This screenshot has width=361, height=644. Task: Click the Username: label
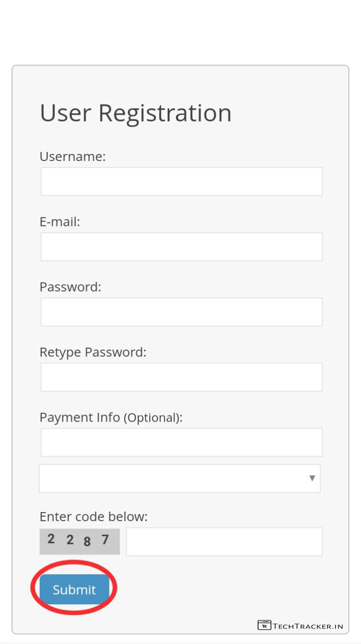pyautogui.click(x=72, y=156)
